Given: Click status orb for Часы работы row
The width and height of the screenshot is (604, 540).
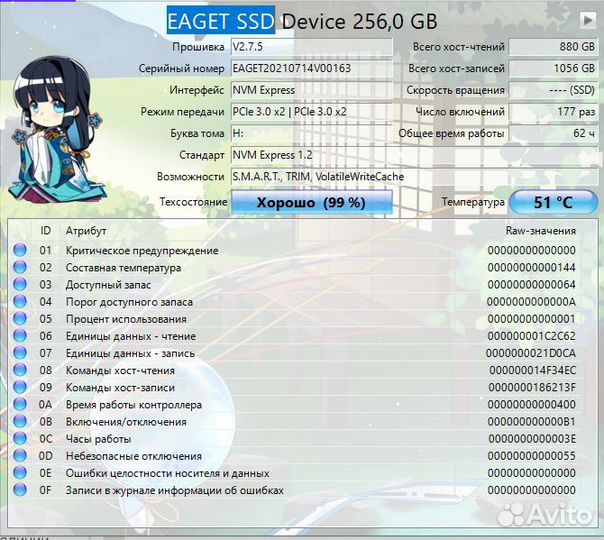Looking at the screenshot, I should [x=20, y=438].
